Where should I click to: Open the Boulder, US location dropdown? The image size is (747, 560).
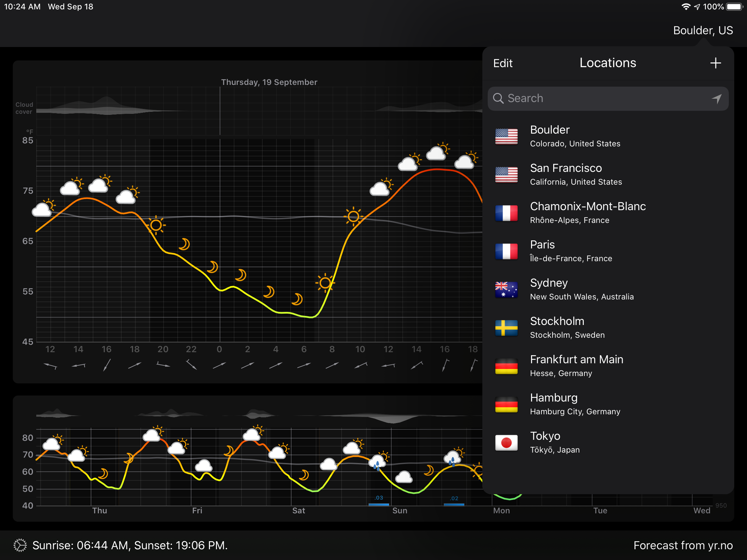pyautogui.click(x=703, y=30)
